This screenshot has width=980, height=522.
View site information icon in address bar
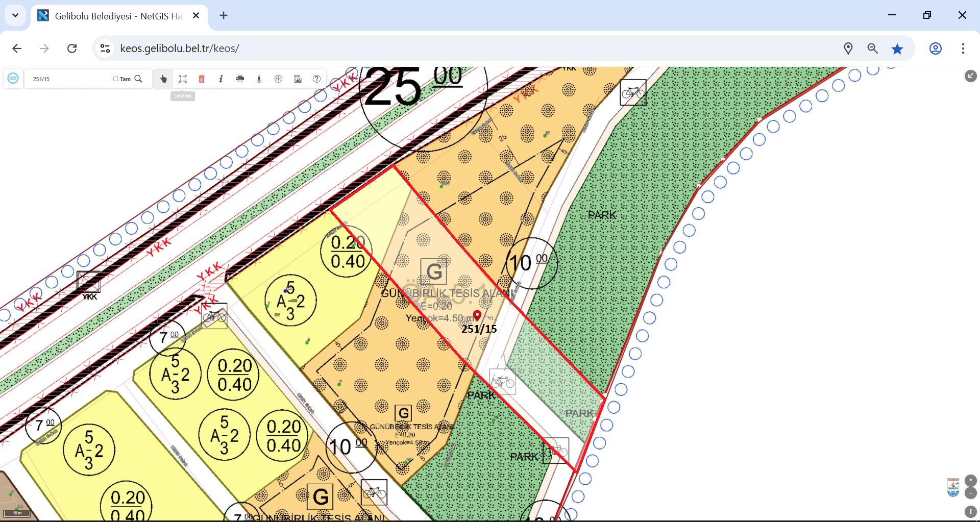coord(105,48)
